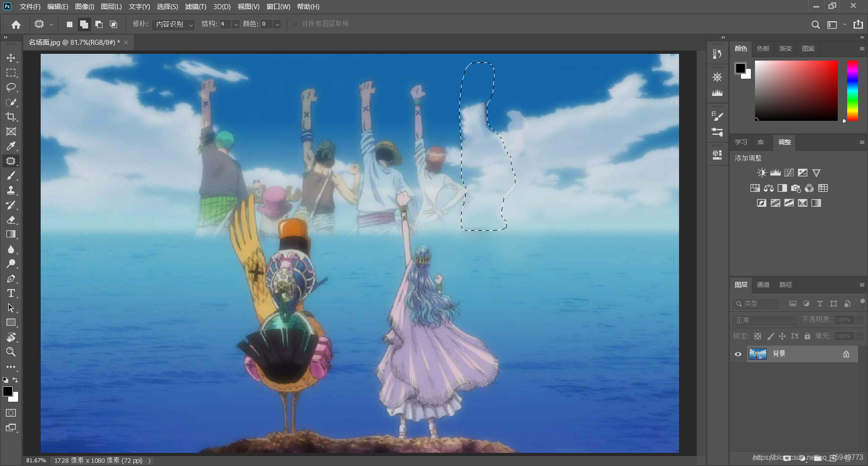The image size is (868, 466).
Task: Switch to the 库 tab
Action: point(761,142)
